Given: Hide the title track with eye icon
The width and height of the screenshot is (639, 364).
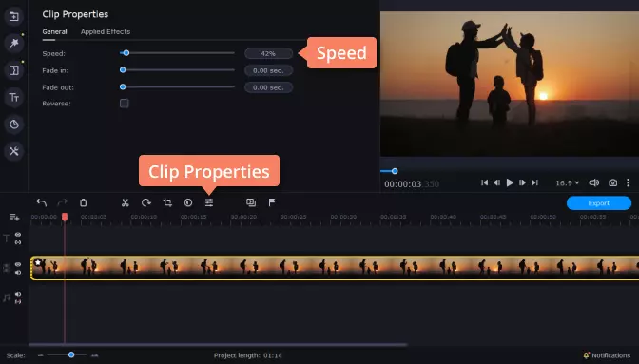Looking at the screenshot, I should (x=18, y=235).
